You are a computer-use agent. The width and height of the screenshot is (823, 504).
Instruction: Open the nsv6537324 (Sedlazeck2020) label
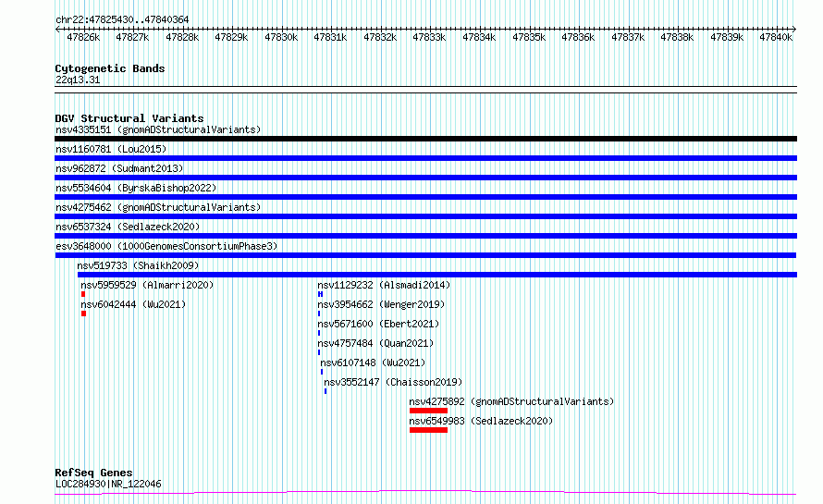click(128, 227)
